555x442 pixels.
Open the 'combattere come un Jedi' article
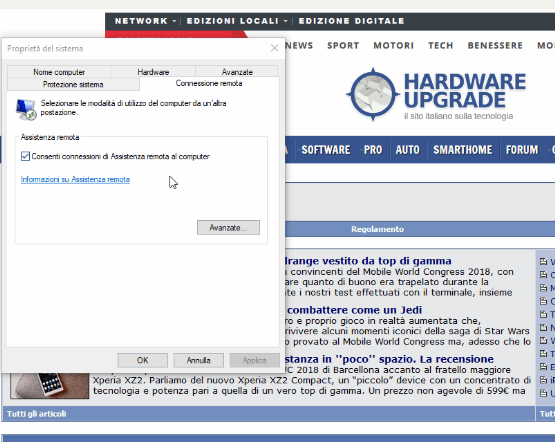(x=354, y=310)
